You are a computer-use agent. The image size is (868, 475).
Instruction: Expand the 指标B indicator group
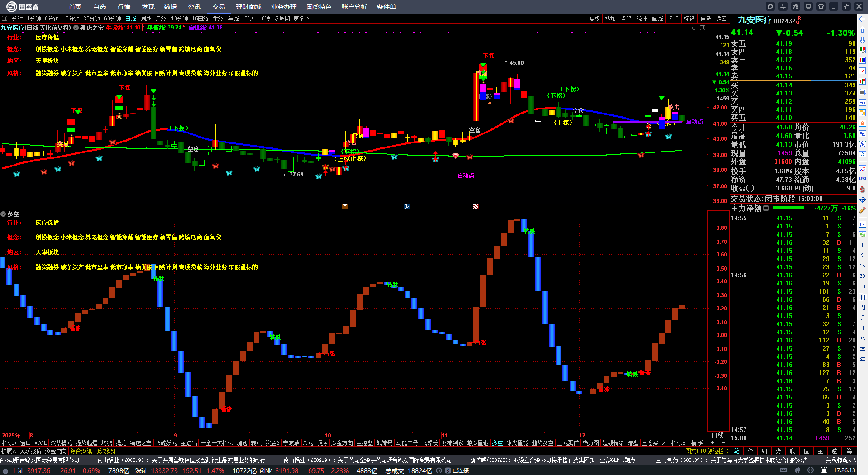click(x=678, y=443)
